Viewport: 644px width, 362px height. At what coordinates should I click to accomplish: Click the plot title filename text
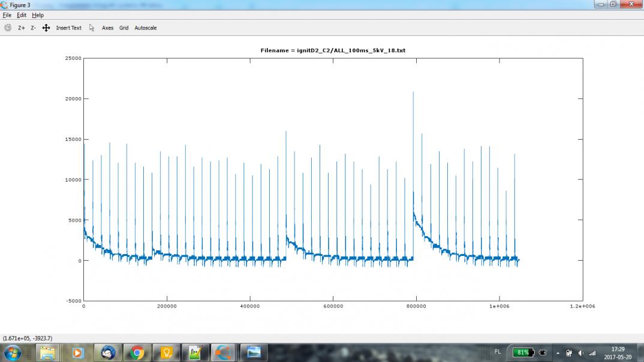tap(333, 50)
